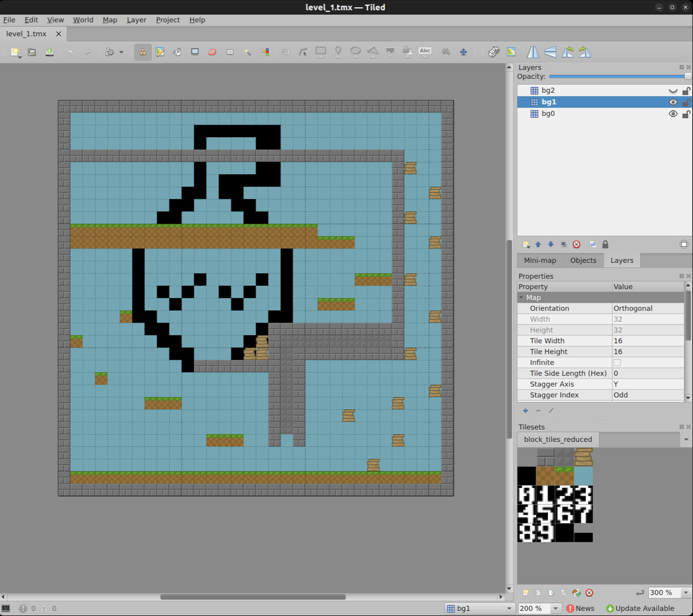Toggle random mode dice icon
693x616 pixels.
pyautogui.click(x=494, y=52)
